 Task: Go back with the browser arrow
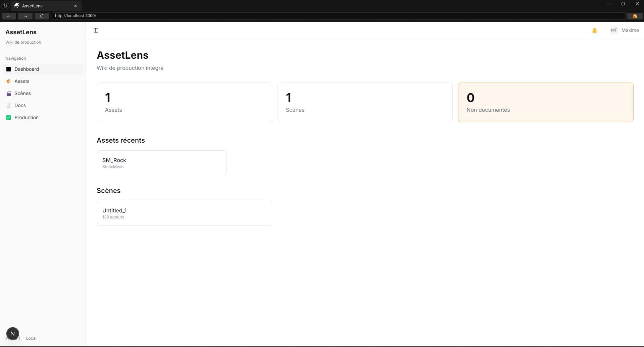tap(9, 16)
